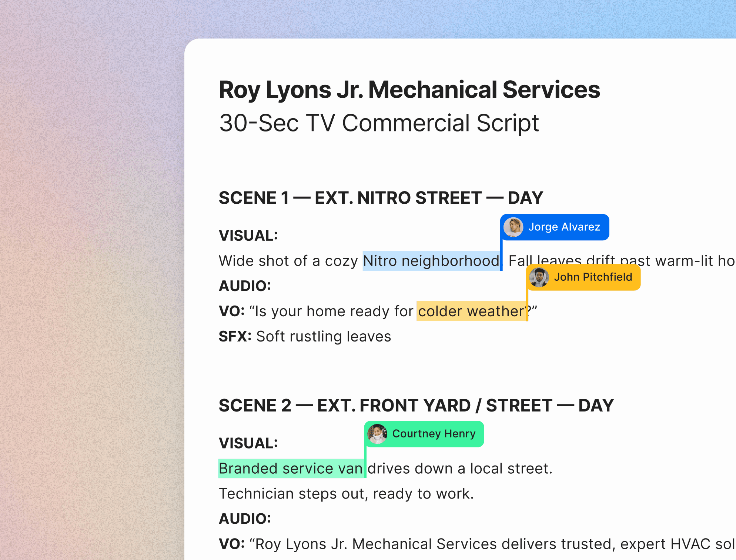
Task: Click the Jorge Alvarez name label
Action: click(564, 227)
